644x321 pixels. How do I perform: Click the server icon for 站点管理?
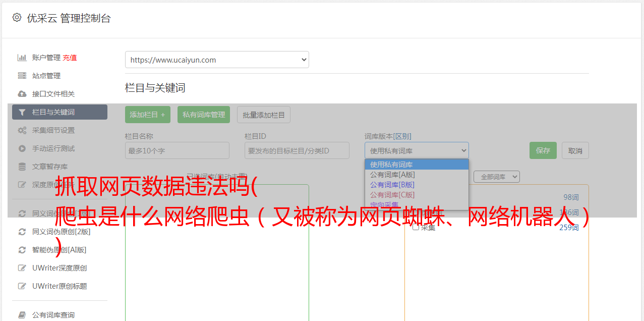(x=22, y=76)
